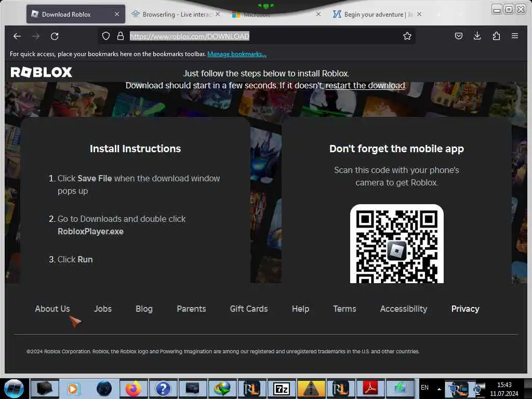Click the EN language indicator
This screenshot has height=399, width=532.
[x=424, y=388]
